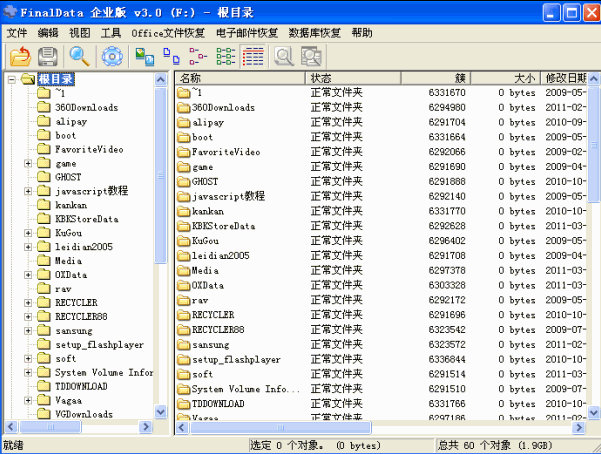This screenshot has height=454, width=601.
Task: Sort by the 状态 column header
Action: pos(353,78)
